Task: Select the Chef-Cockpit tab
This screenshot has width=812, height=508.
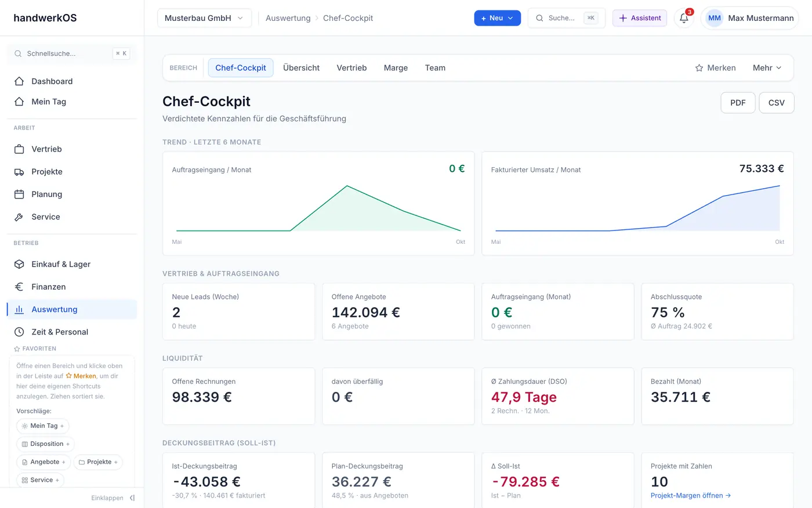Action: pos(241,68)
